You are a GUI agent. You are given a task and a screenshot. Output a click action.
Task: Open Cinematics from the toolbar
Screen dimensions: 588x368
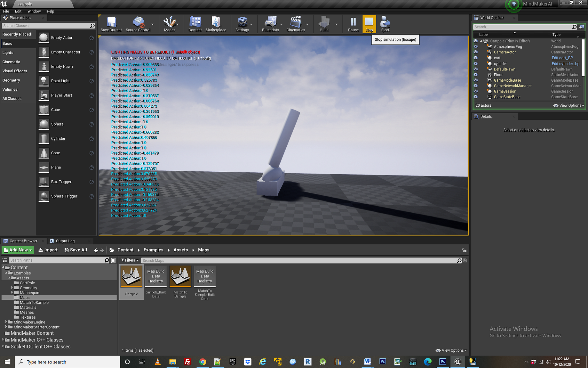click(x=296, y=24)
